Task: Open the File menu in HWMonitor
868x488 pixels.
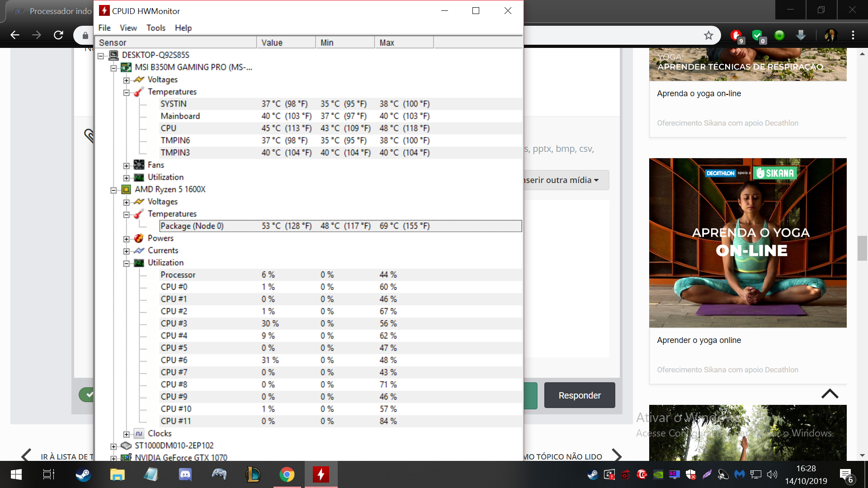Action: [104, 28]
